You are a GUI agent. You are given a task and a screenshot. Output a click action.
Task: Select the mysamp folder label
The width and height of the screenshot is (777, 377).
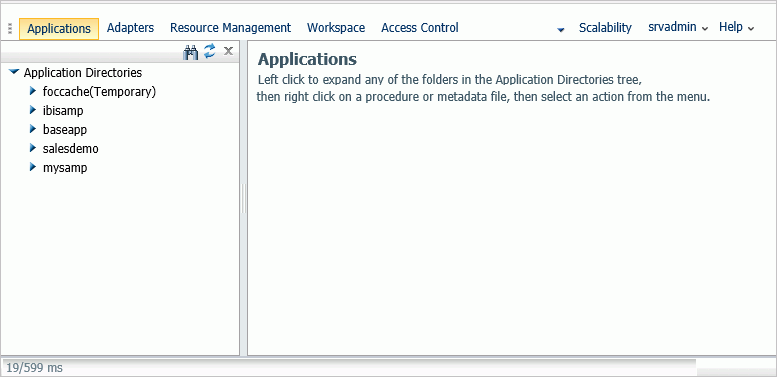65,168
